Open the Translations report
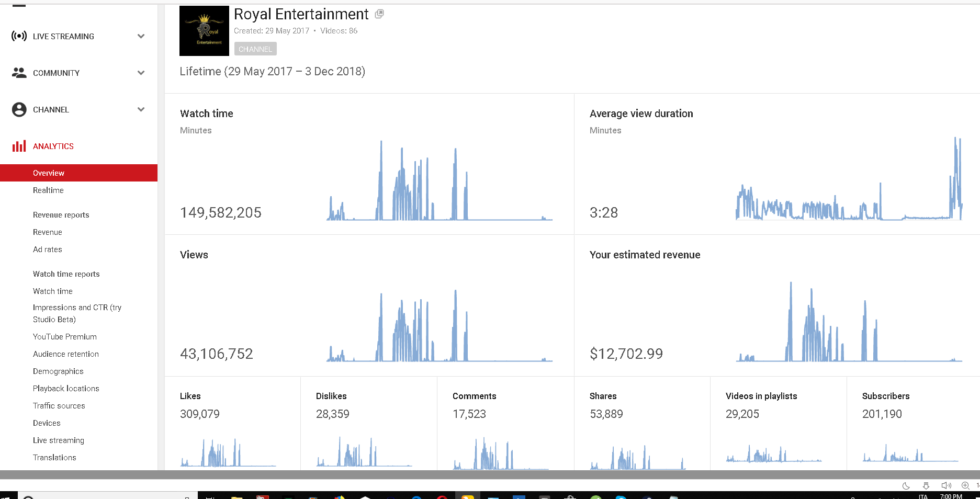980x499 pixels. point(54,458)
